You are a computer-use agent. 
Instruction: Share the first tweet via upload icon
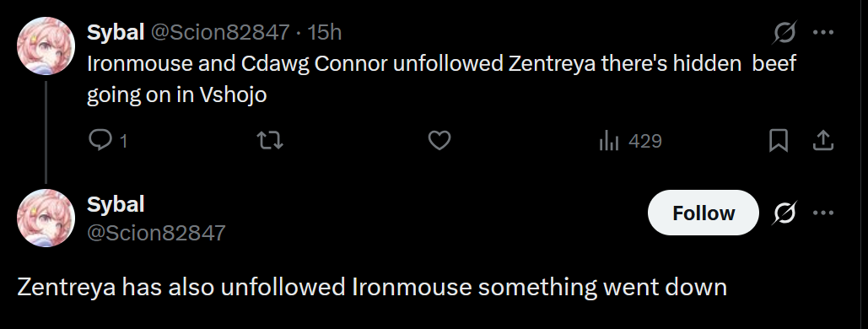coord(823,141)
